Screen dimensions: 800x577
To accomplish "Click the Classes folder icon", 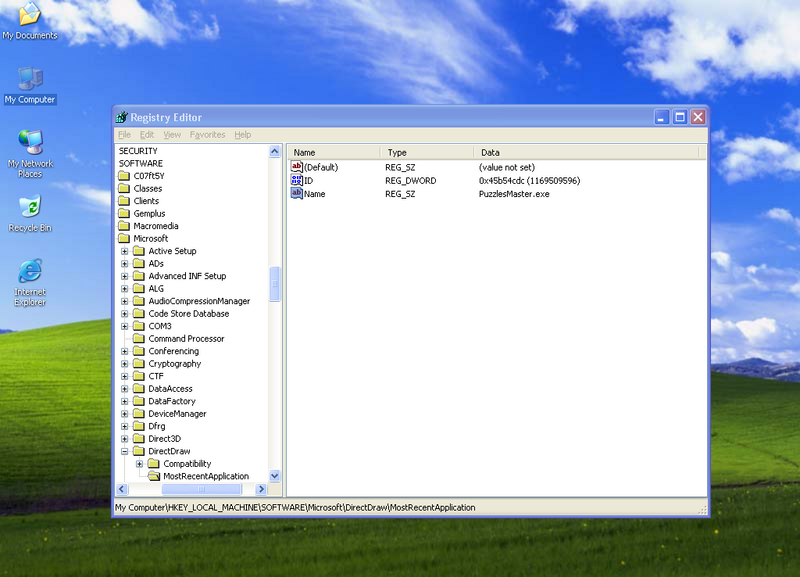I will click(x=124, y=188).
